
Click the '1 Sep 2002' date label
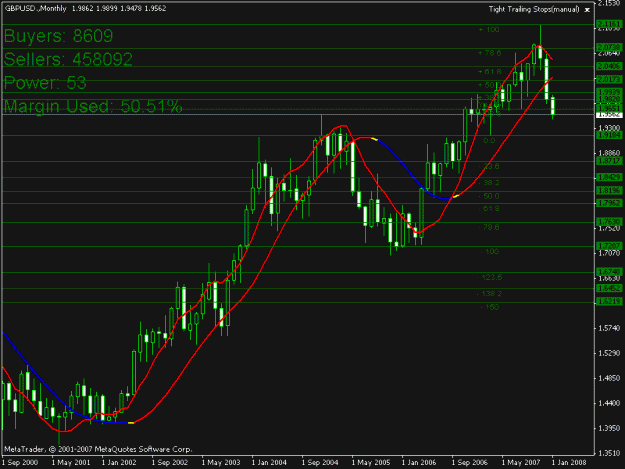[170, 463]
